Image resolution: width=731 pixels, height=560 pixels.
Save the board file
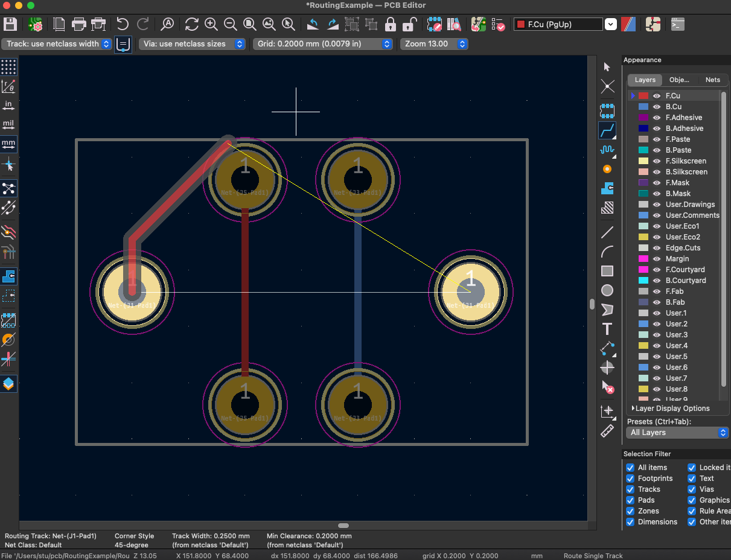click(x=9, y=24)
